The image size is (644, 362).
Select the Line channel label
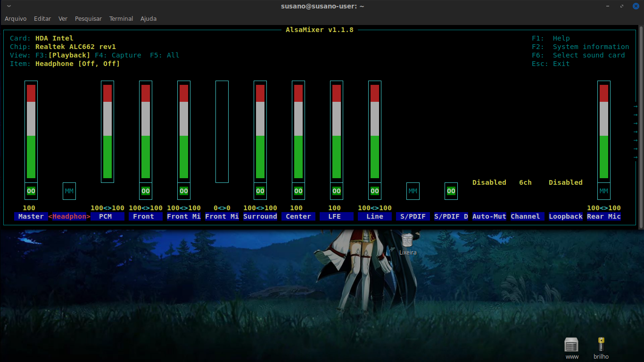pyautogui.click(x=375, y=216)
